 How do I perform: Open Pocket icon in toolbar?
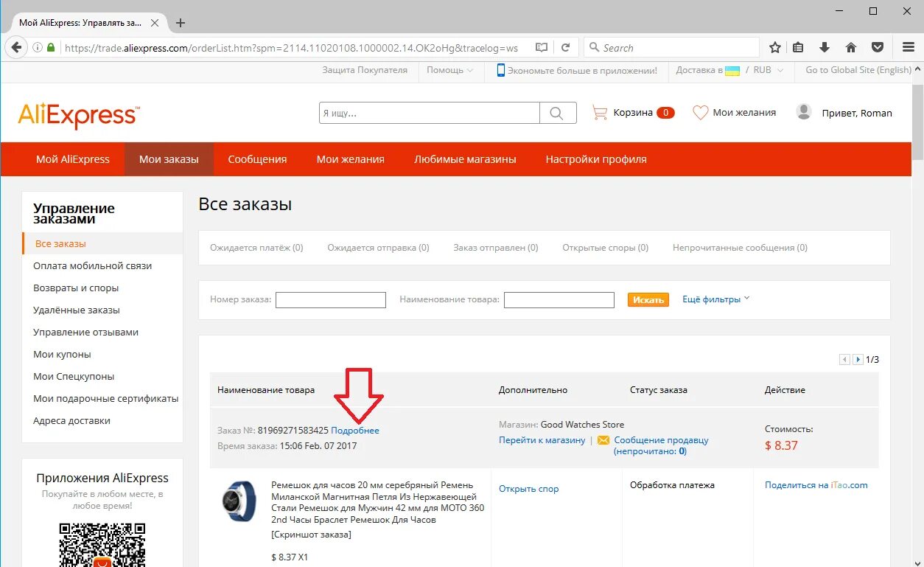pyautogui.click(x=878, y=47)
